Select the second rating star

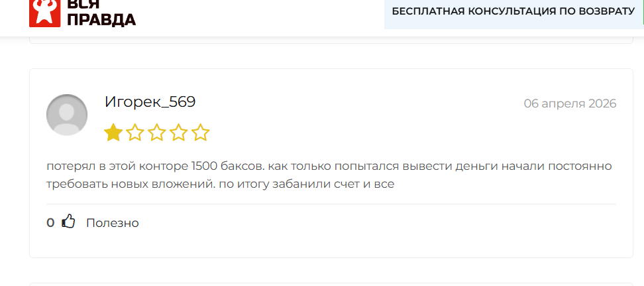[x=135, y=133]
